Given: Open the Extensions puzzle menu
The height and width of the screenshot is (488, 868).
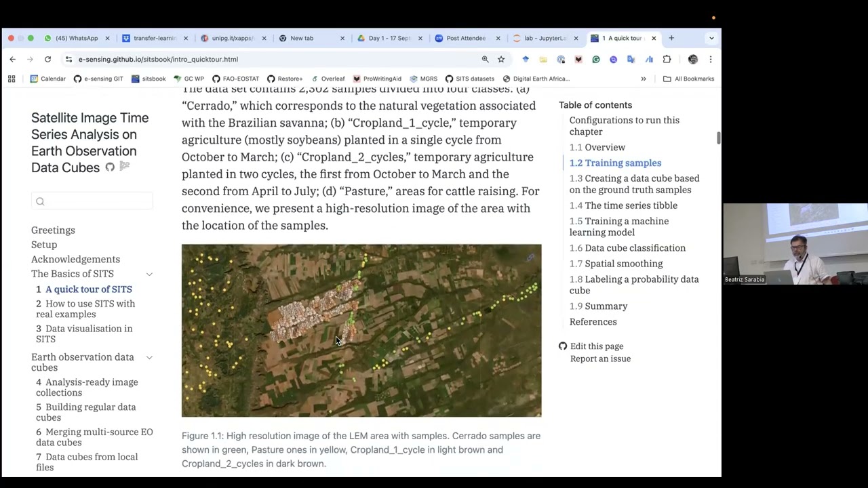Looking at the screenshot, I should (x=667, y=60).
